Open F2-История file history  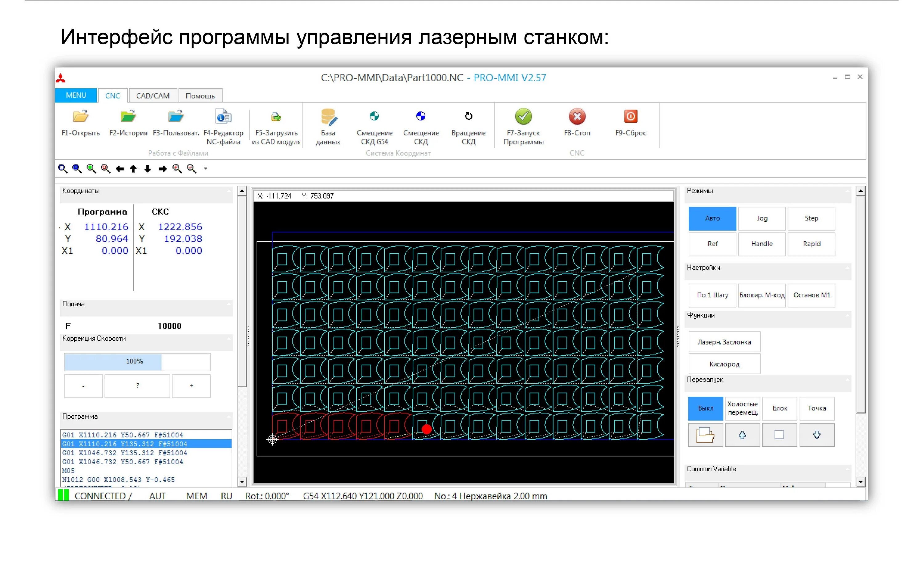(x=128, y=117)
